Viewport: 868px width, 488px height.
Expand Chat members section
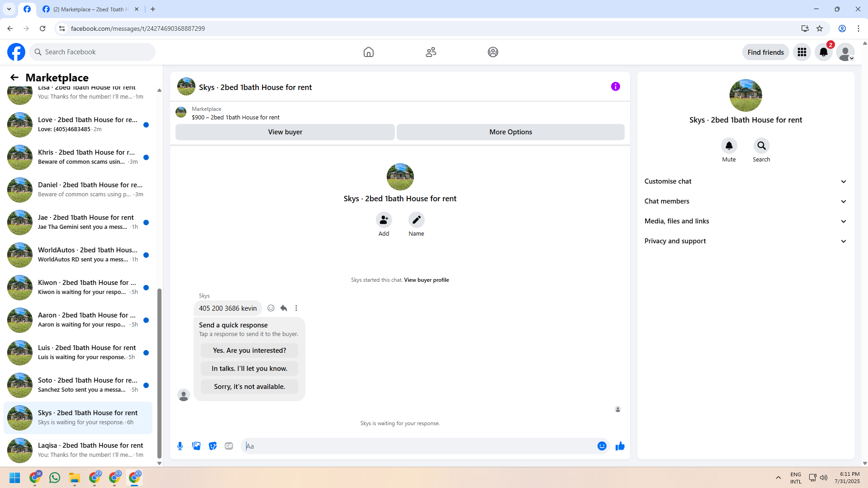point(745,201)
